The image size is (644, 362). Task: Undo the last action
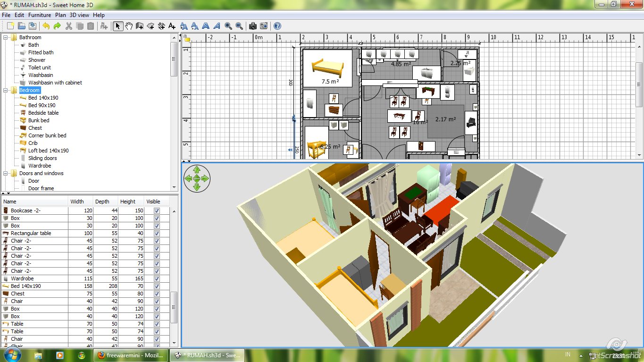(x=46, y=26)
